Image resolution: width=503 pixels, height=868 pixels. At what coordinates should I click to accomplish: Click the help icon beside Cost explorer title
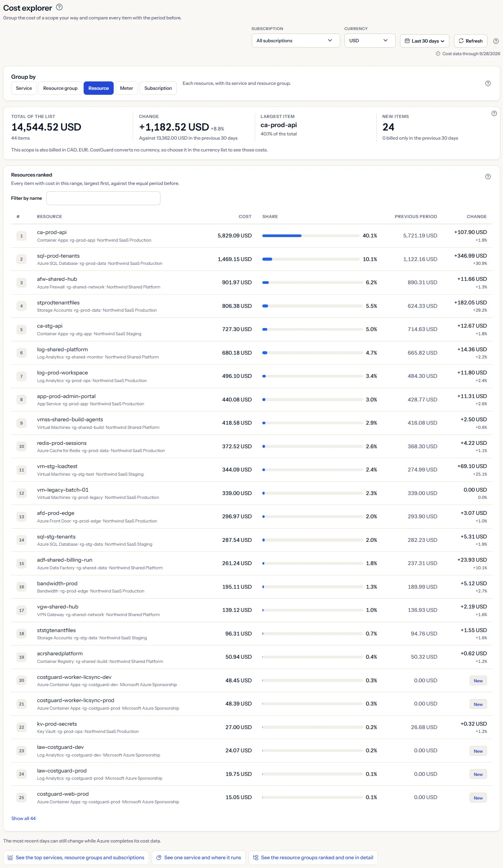click(59, 7)
